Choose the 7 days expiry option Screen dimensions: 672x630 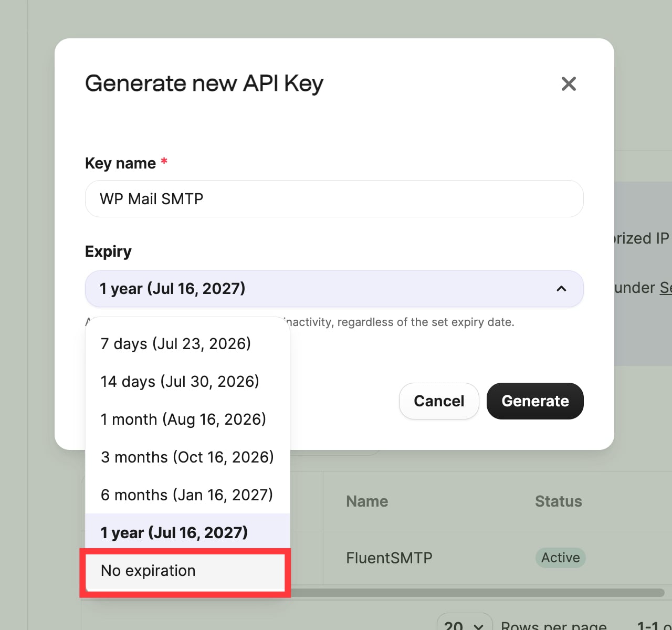(187, 344)
